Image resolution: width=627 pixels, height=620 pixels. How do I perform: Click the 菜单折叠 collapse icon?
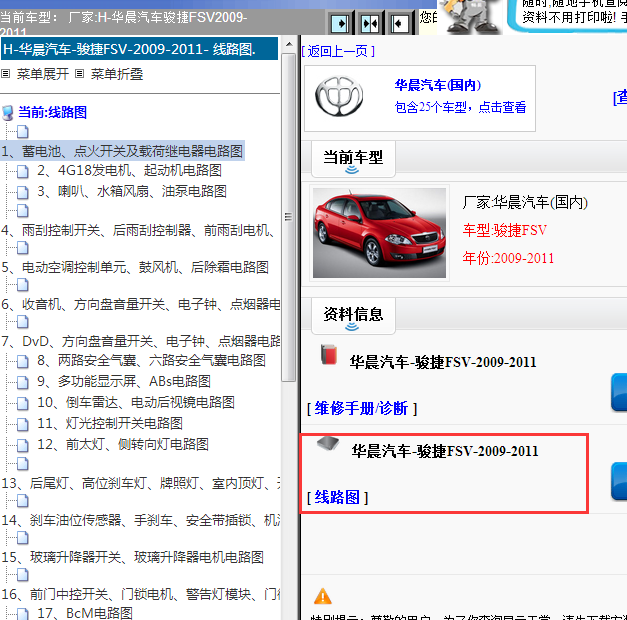[80, 74]
